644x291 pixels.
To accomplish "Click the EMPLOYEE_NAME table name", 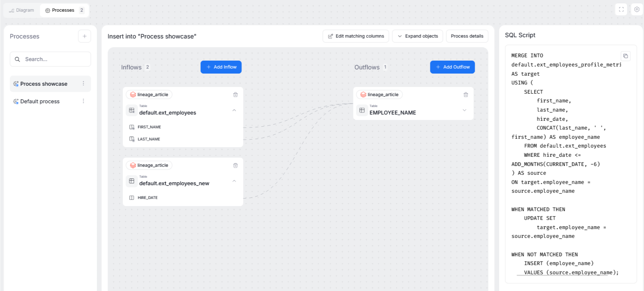I will (393, 112).
